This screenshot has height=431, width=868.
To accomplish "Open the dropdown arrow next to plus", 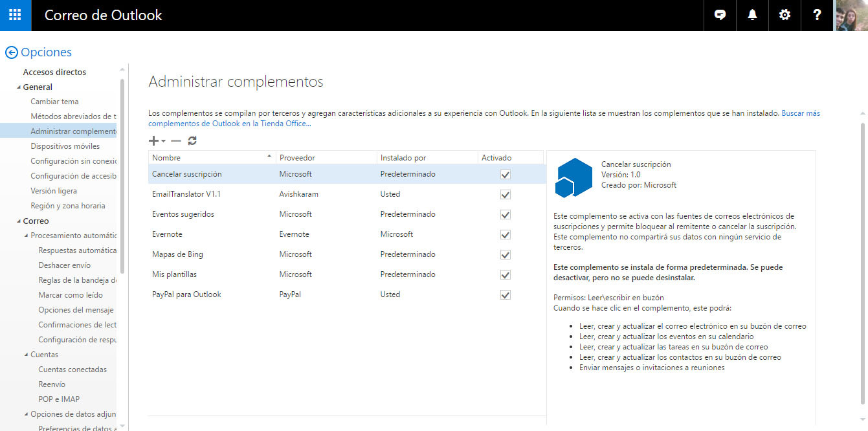I will click(162, 142).
